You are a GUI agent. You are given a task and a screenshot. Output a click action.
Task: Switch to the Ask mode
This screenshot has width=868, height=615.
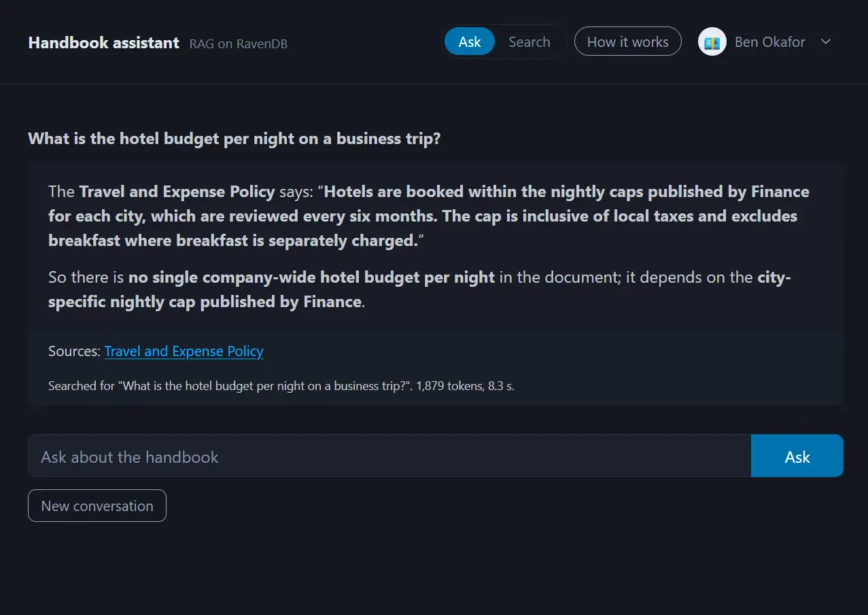coord(470,41)
